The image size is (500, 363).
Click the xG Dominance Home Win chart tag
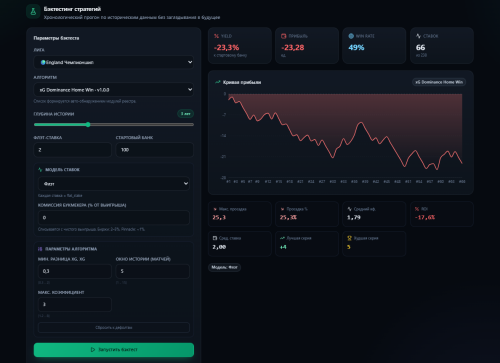click(439, 82)
